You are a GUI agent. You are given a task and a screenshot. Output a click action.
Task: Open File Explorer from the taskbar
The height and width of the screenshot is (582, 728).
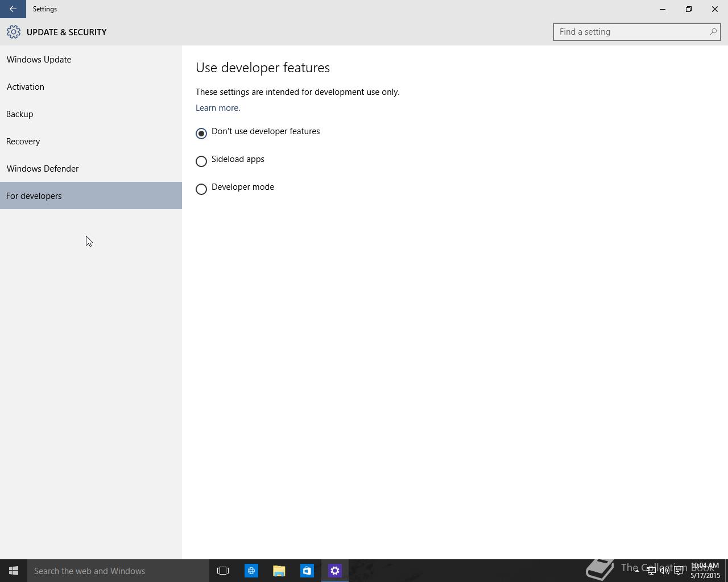coord(279,571)
